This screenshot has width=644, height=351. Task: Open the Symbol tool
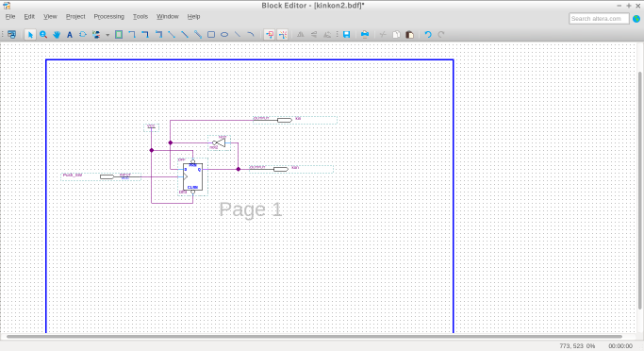(x=83, y=35)
